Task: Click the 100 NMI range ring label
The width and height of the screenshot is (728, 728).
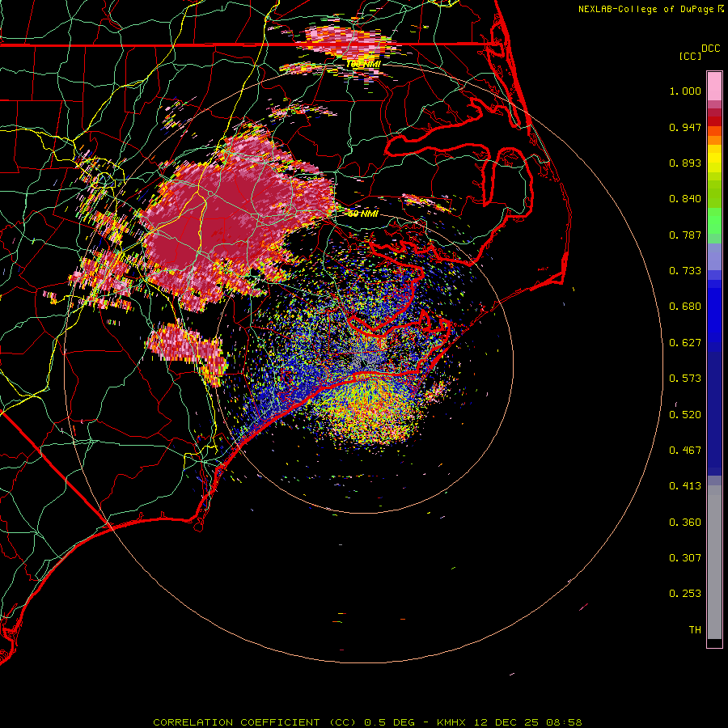Action: (363, 64)
